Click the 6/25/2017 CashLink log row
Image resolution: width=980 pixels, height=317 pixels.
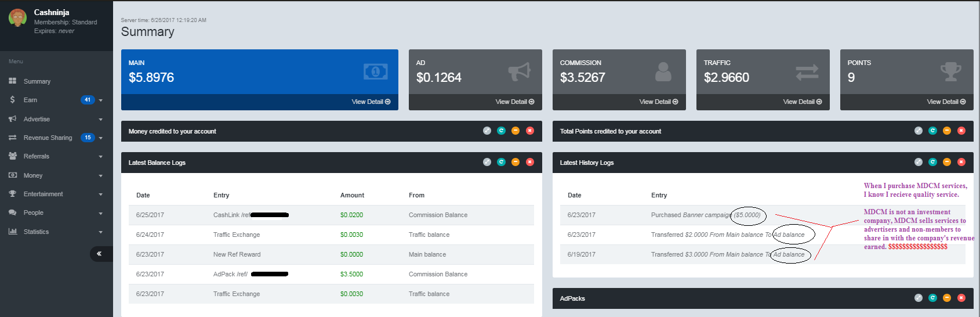click(x=331, y=215)
